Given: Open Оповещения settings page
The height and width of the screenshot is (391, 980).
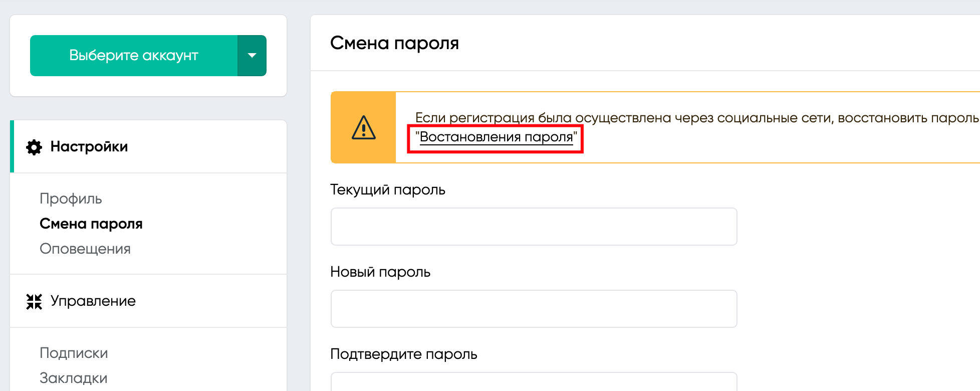Looking at the screenshot, I should [85, 249].
